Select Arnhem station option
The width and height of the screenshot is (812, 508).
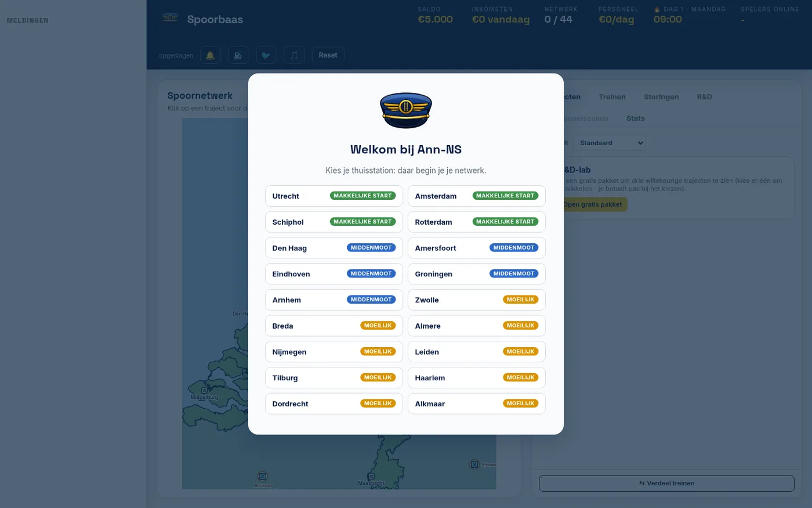click(x=334, y=300)
